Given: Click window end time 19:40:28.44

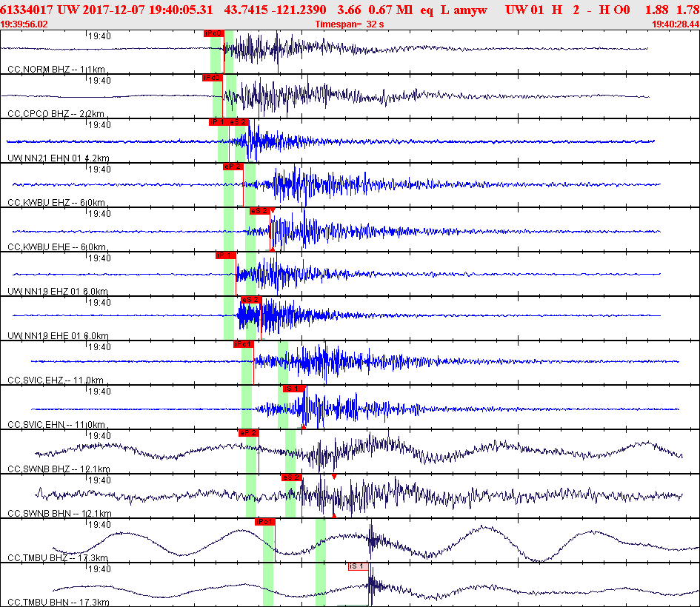Looking at the screenshot, I should point(676,24).
